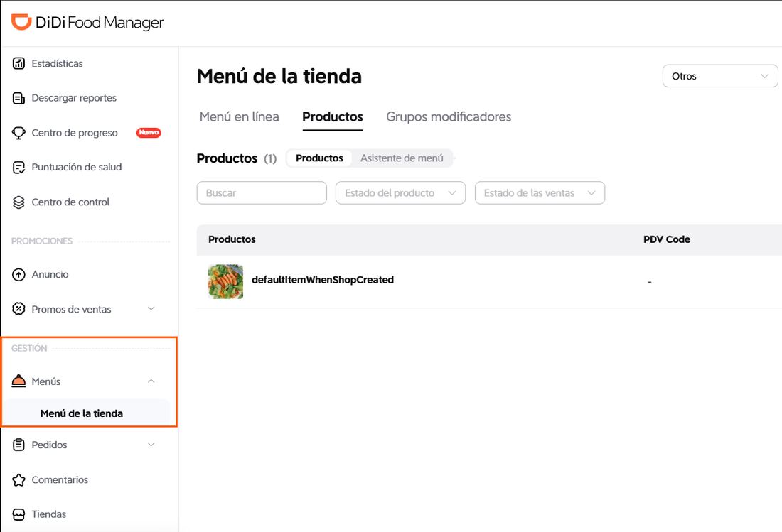Open the Comentarios star icon
This screenshot has height=532, width=782.
18,479
